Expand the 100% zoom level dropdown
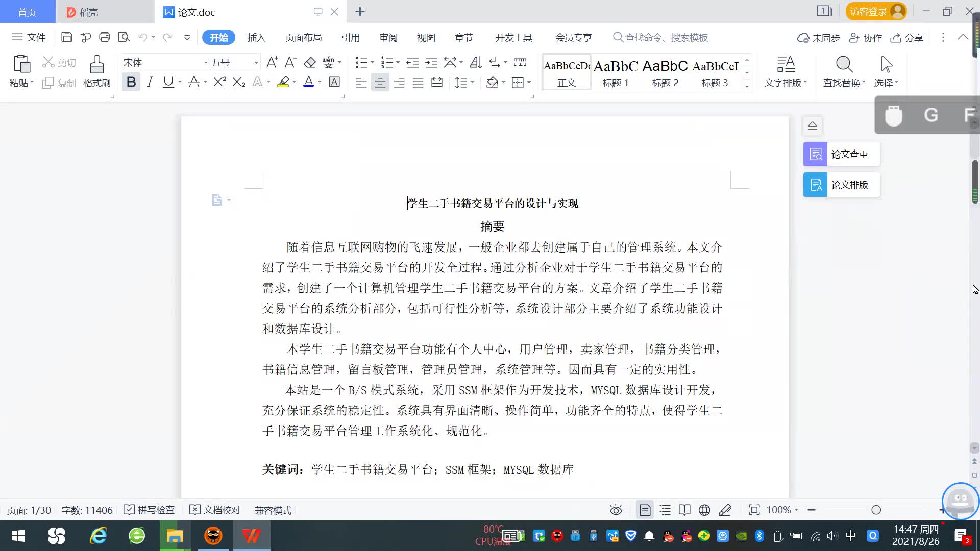The width and height of the screenshot is (980, 551). (x=782, y=510)
